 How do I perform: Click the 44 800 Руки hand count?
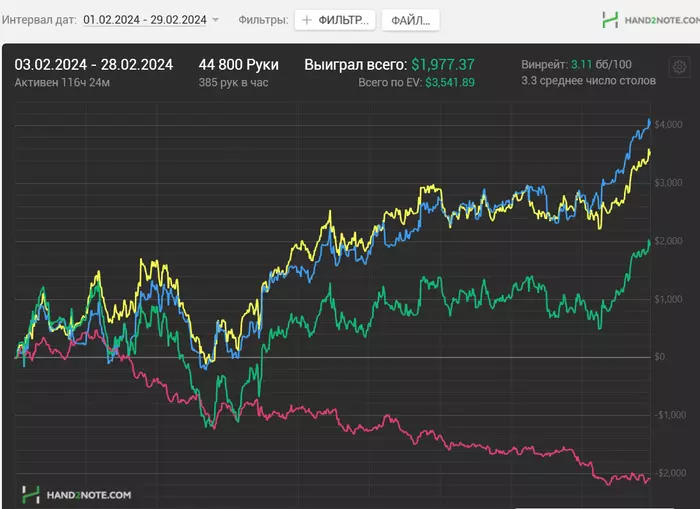click(x=238, y=65)
